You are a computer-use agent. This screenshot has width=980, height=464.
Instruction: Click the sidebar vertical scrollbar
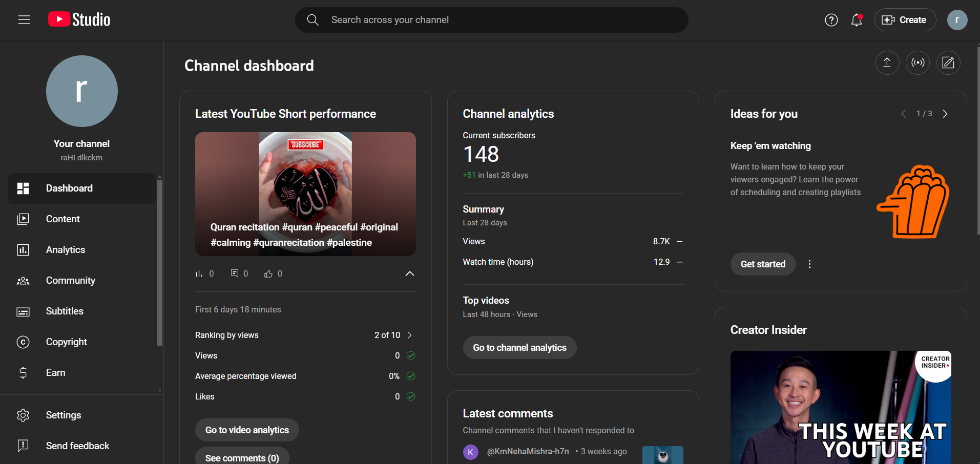pyautogui.click(x=159, y=263)
